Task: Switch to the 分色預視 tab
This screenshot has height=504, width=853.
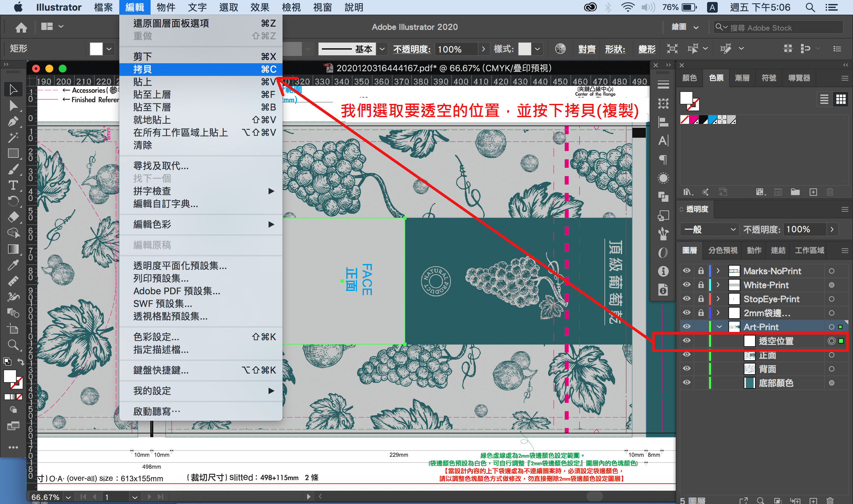Action: click(722, 250)
